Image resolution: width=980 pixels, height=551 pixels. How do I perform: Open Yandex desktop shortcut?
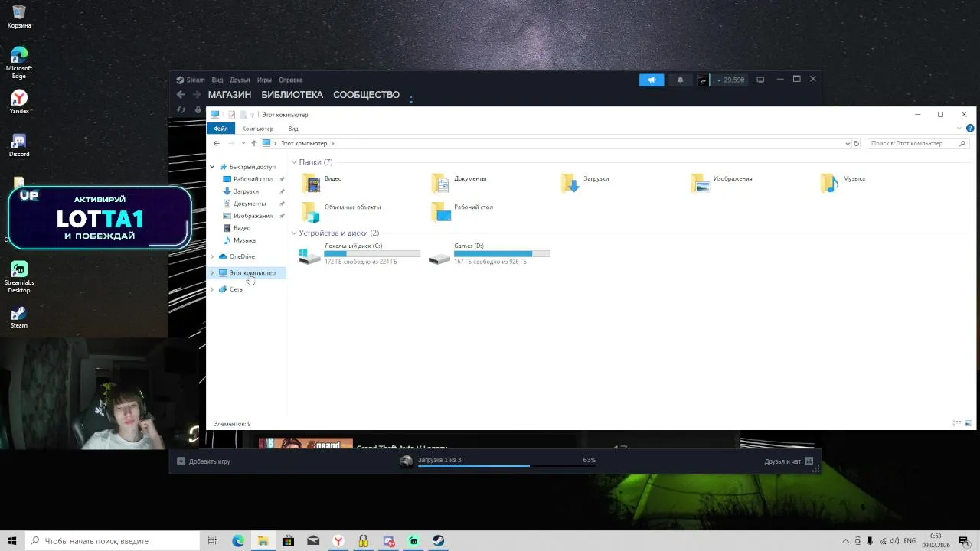[x=19, y=103]
